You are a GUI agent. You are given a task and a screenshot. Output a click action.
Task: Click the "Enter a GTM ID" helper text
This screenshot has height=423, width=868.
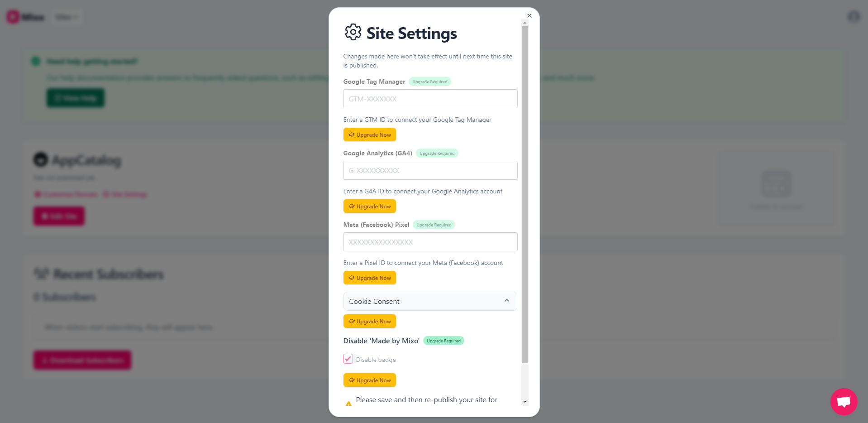click(417, 120)
